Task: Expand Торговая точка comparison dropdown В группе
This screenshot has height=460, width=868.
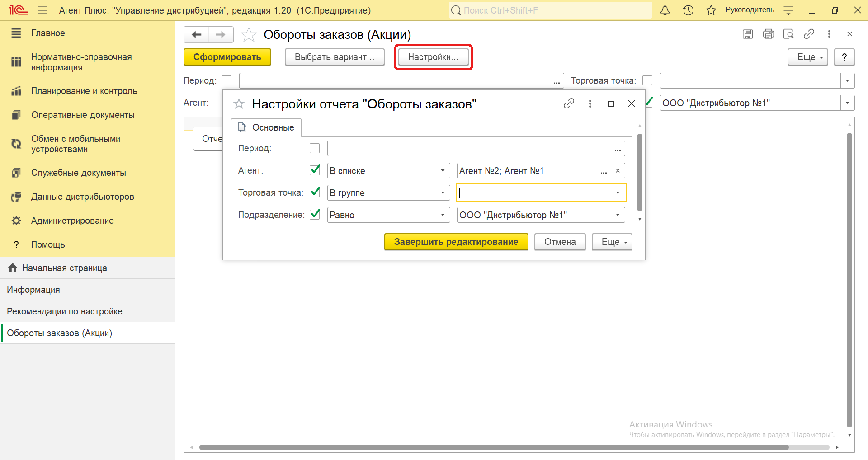Action: click(x=443, y=193)
